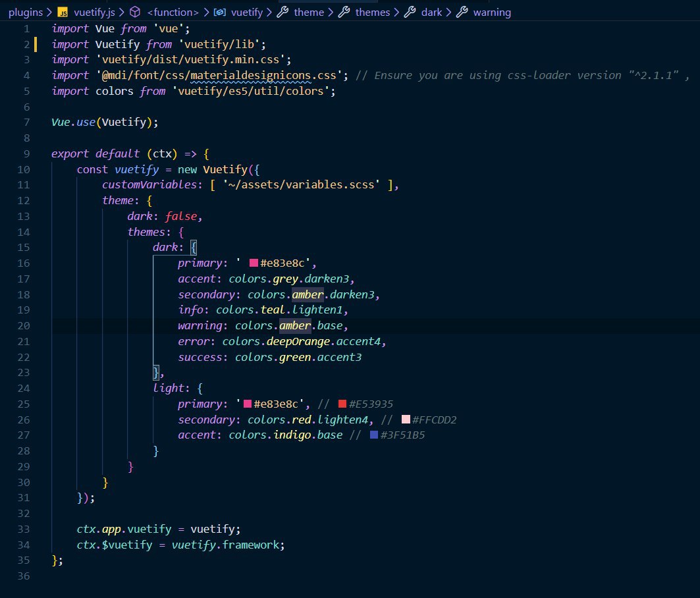Screen dimensions: 700x598
Task: Click chevron after plugins breadcrumb
Action: click(x=49, y=13)
